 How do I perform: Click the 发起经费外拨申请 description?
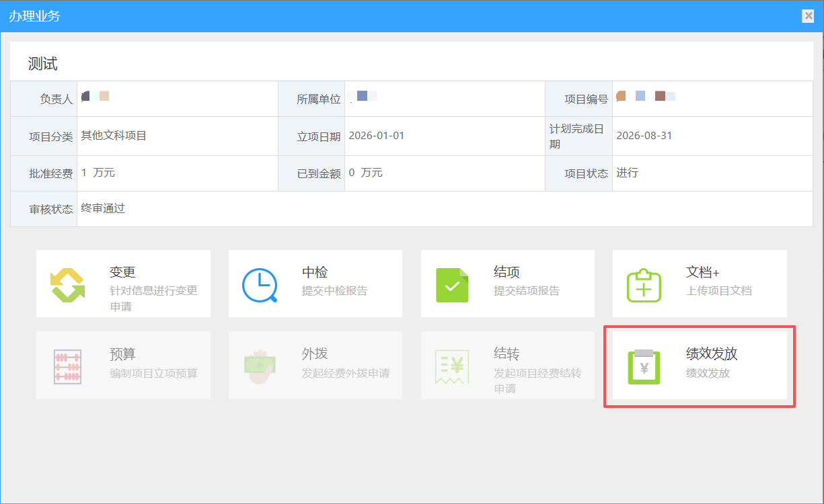(346, 373)
